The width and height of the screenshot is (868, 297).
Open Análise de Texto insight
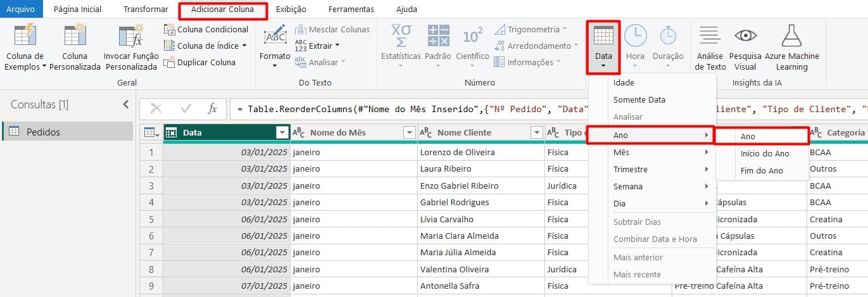click(x=710, y=47)
